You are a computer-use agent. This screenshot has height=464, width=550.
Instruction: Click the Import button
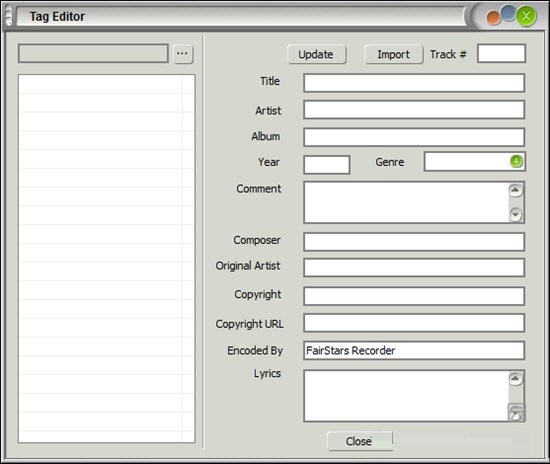[393, 54]
